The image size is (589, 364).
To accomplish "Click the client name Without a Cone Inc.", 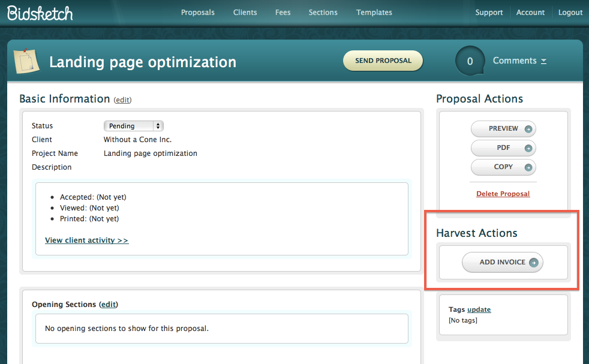I will pyautogui.click(x=137, y=140).
